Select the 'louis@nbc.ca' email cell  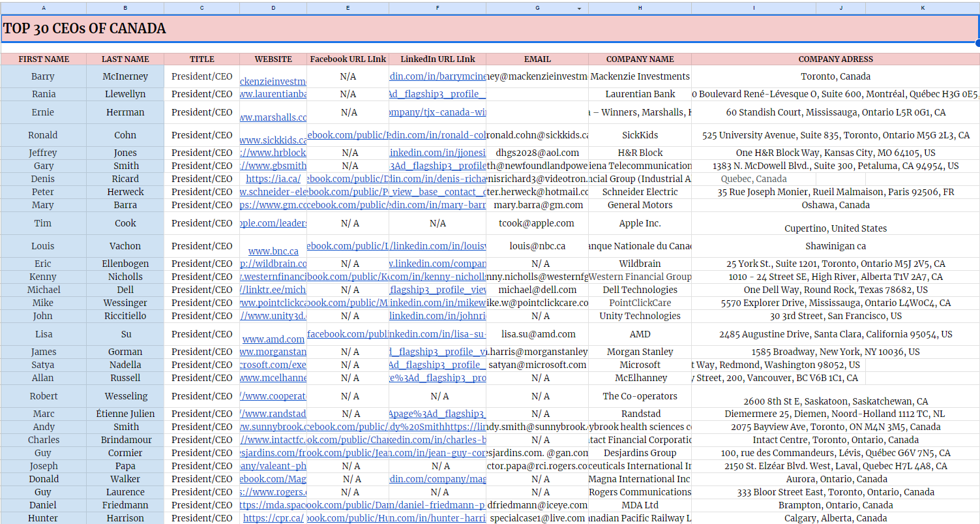pyautogui.click(x=537, y=246)
